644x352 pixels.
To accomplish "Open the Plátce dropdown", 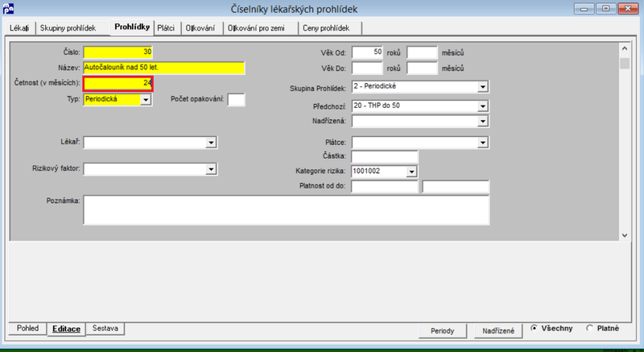I will (x=482, y=143).
